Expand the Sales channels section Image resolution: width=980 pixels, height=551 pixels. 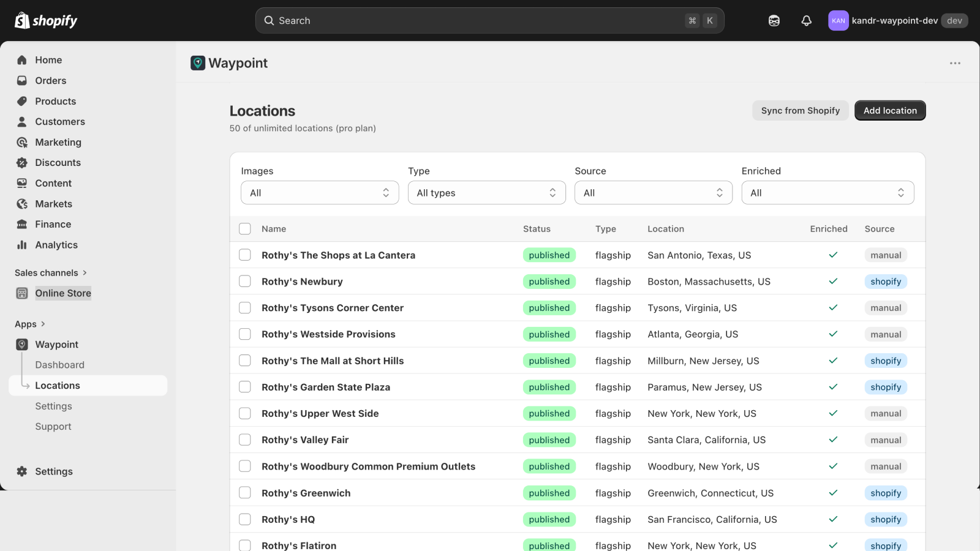click(x=51, y=273)
